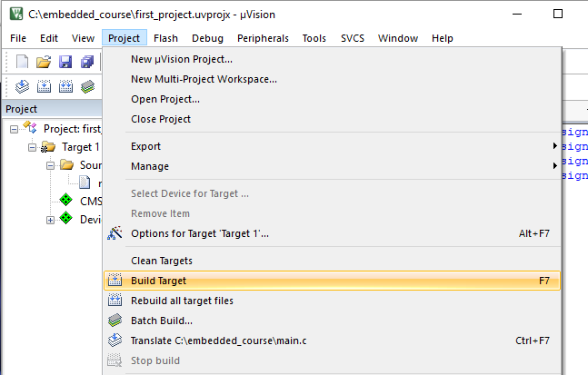Click the Save All toolbar icon
588x375 pixels.
point(87,62)
